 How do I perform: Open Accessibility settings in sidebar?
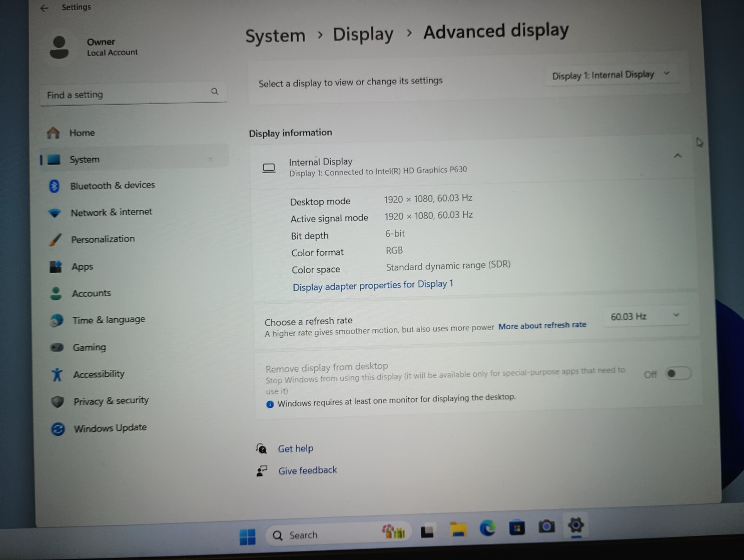tap(99, 374)
